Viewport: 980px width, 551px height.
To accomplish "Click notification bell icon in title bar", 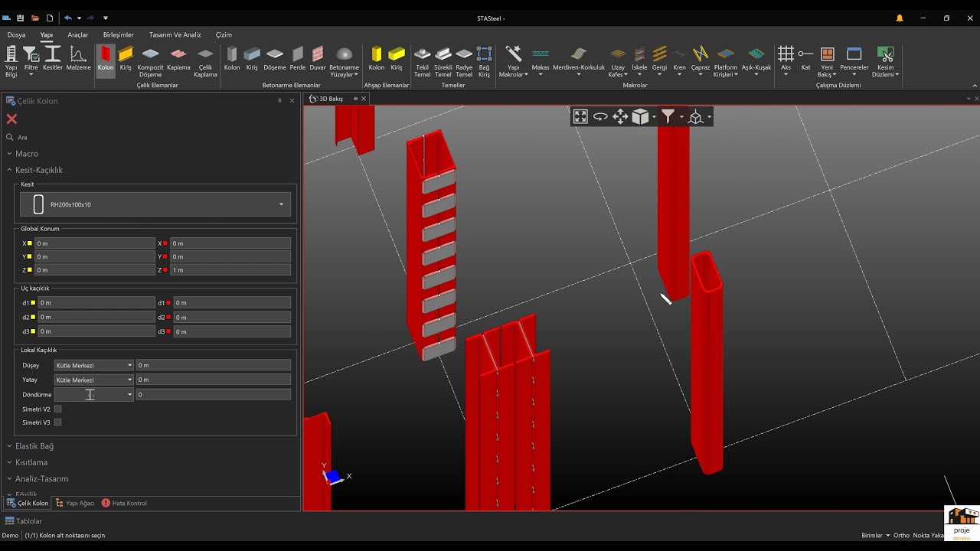I will (900, 18).
